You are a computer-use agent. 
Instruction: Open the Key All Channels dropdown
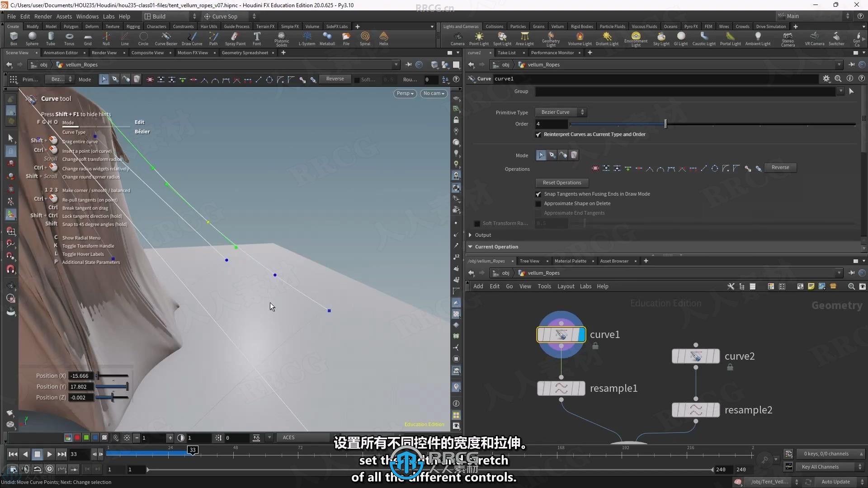832,467
